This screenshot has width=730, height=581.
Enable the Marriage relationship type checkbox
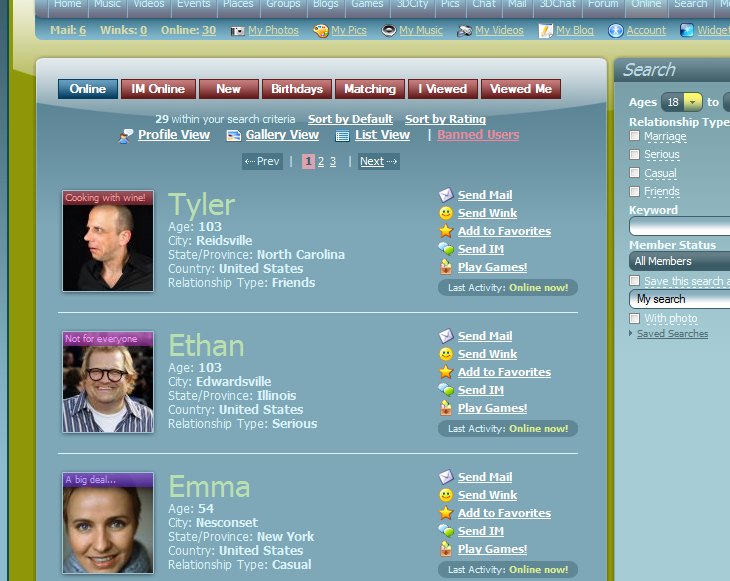634,136
